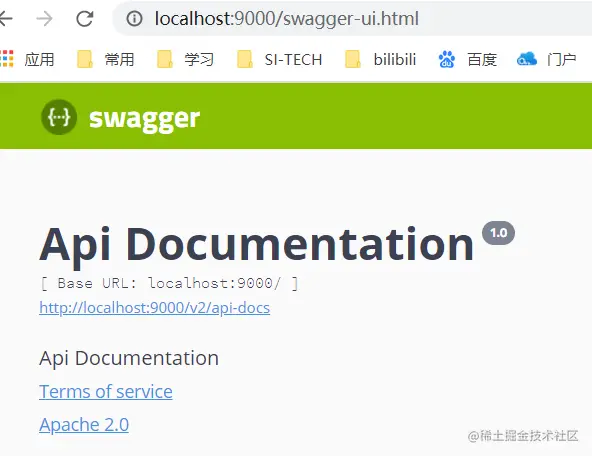Open the apps grid shortcut icon
Image resolution: width=592 pixels, height=456 pixels.
click(x=7, y=59)
